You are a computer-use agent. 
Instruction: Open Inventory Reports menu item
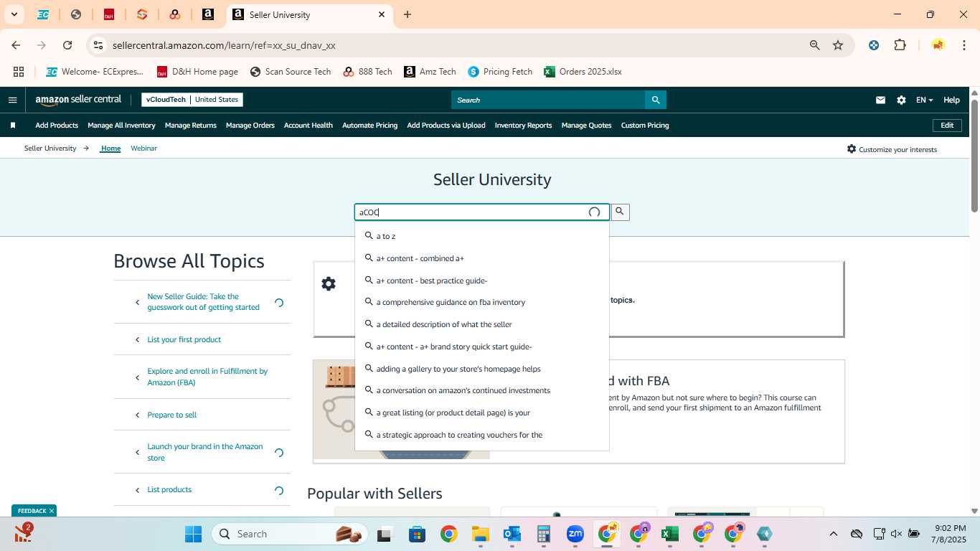[523, 126]
